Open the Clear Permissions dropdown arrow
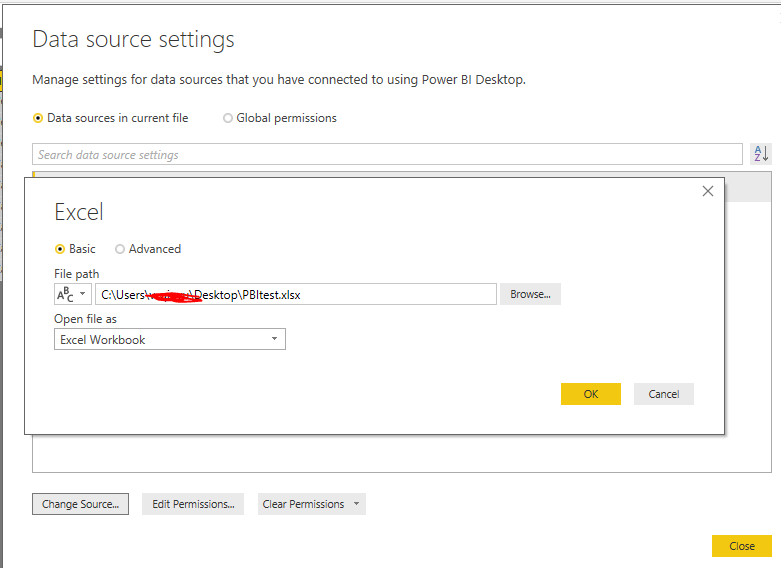The image size is (781, 568). click(x=357, y=504)
